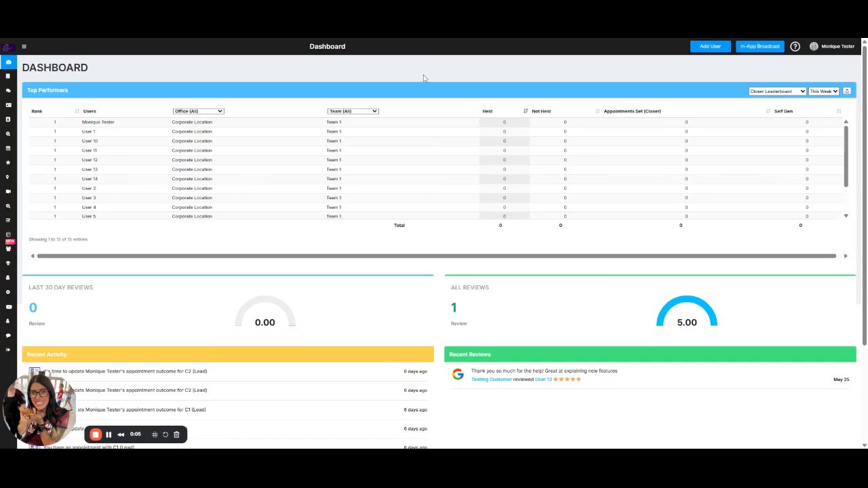
Task: Click the horizontal scrollbar of leaderboard
Action: coord(437,256)
